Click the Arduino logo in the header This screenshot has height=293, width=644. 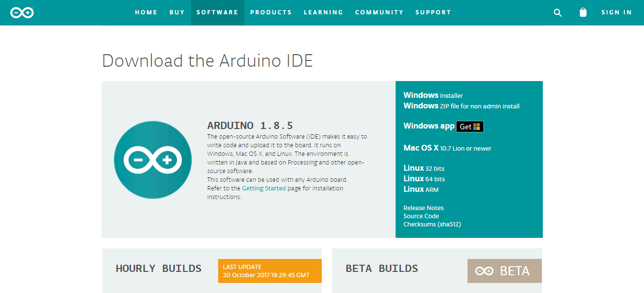pos(22,12)
